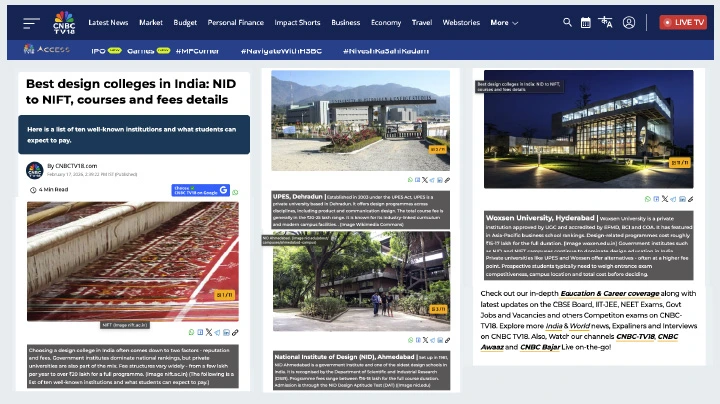Watch the LIVE TV stream
The image size is (720, 404).
tap(683, 22)
